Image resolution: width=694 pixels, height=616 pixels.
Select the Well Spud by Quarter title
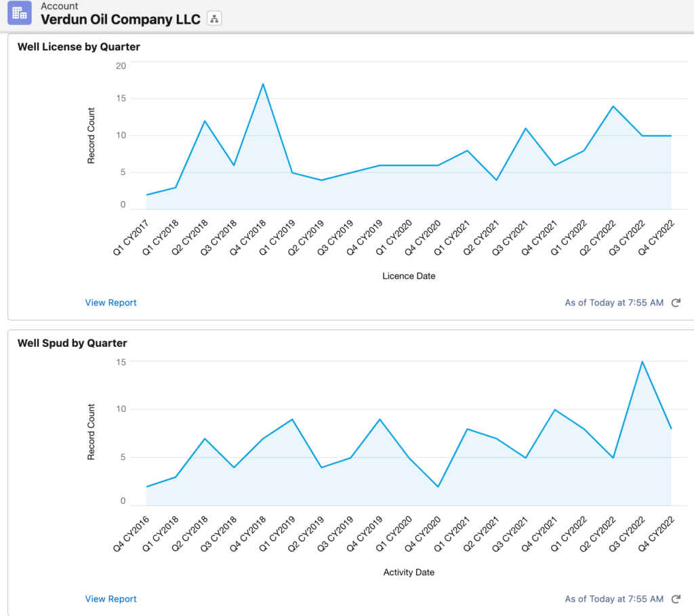click(x=72, y=343)
